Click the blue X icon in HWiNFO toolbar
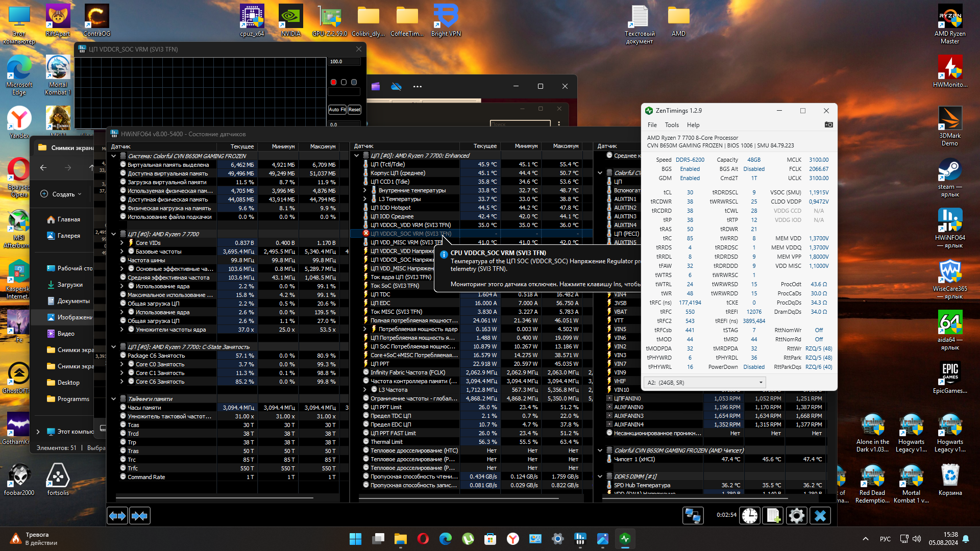980x551 pixels. point(820,516)
